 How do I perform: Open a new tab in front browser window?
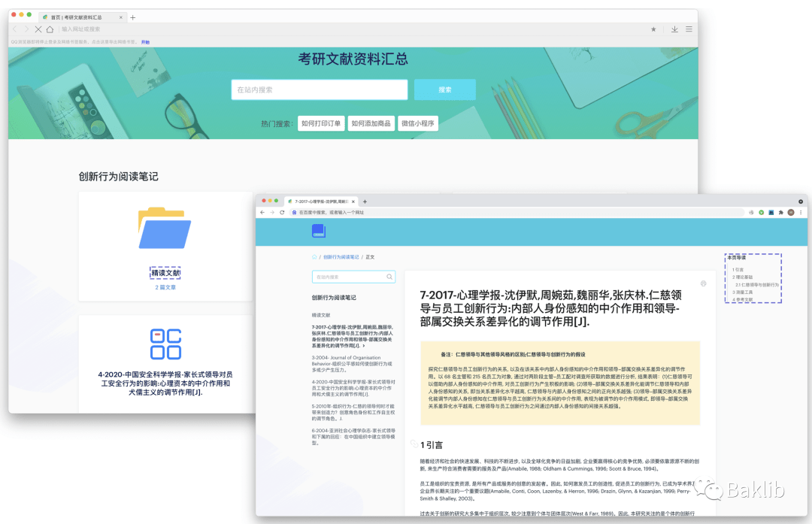pyautogui.click(x=365, y=201)
